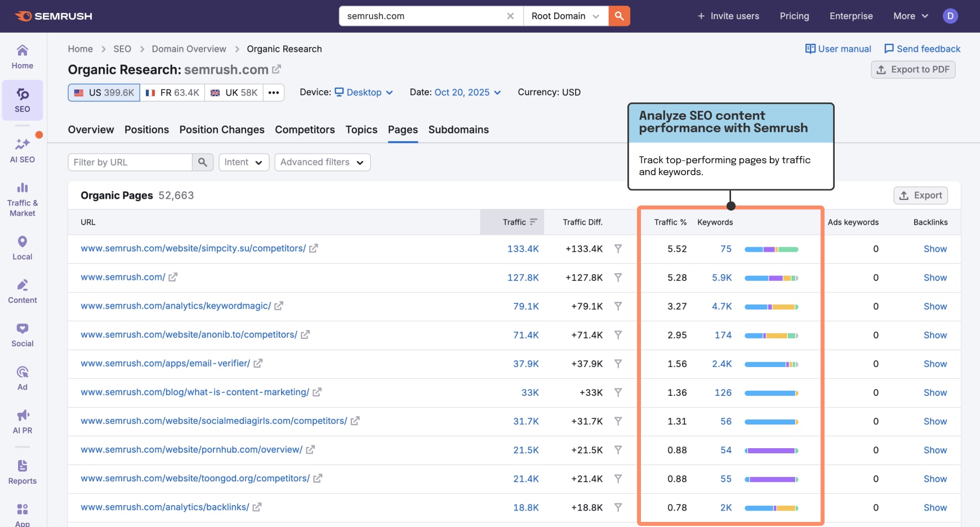Open the Root Domain dropdown

click(x=564, y=16)
